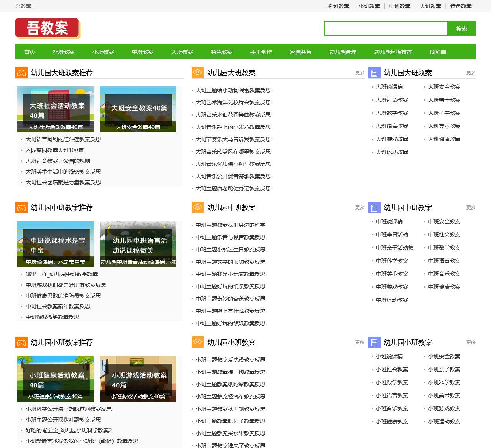Open 手工制作 in the green navigation bar
The width and height of the screenshot is (491, 448).
coord(261,52)
